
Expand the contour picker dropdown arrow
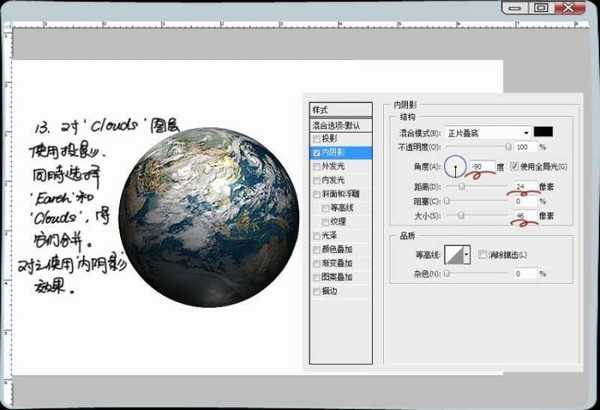pos(466,257)
